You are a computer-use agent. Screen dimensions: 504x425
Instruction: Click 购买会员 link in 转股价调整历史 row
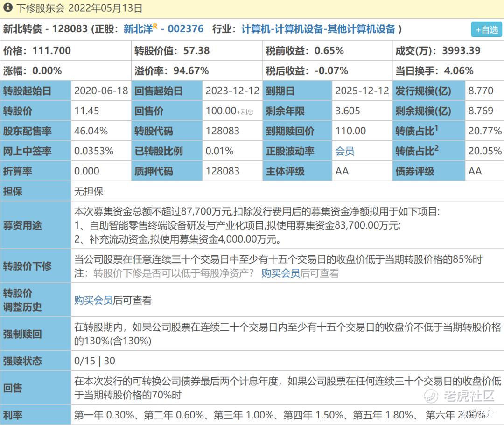pos(93,300)
